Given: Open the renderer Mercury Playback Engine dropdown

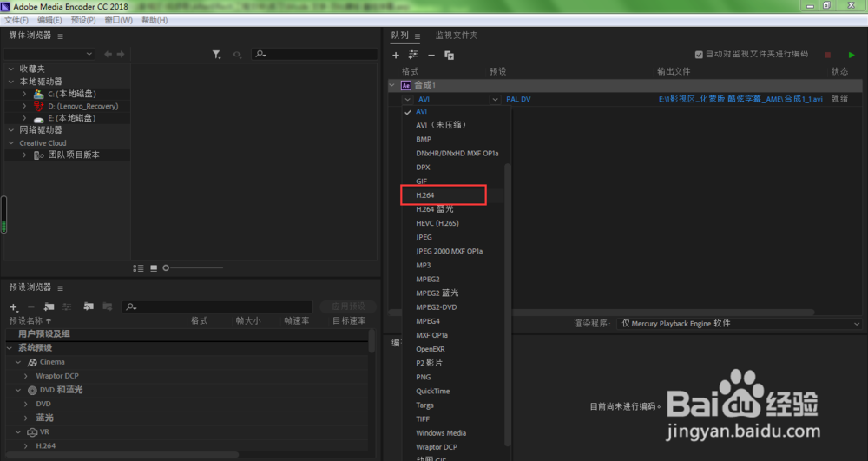Looking at the screenshot, I should pos(739,324).
